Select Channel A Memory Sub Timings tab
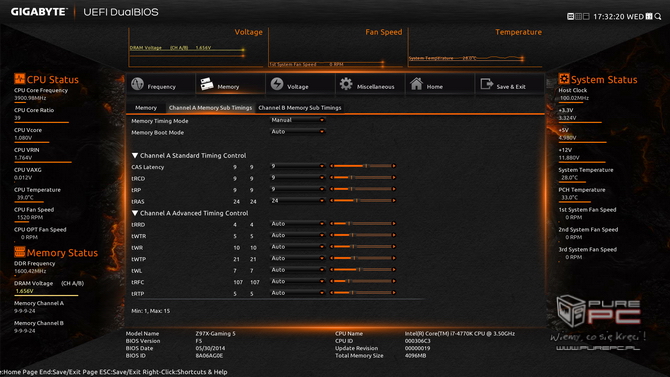This screenshot has height=377, width=670. coord(210,108)
